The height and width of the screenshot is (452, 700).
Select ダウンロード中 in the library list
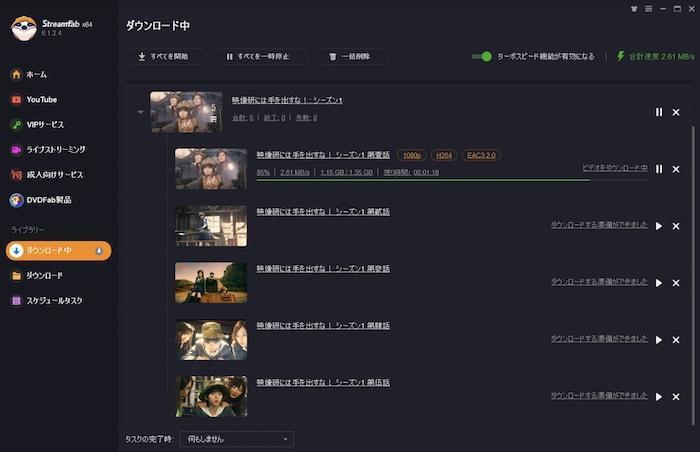coord(58,251)
